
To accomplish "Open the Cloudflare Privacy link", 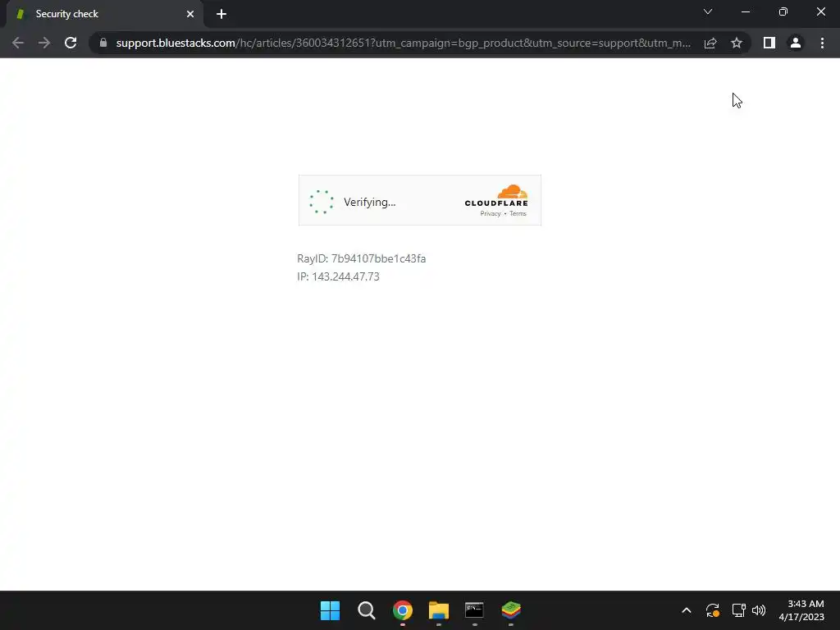I will click(491, 213).
